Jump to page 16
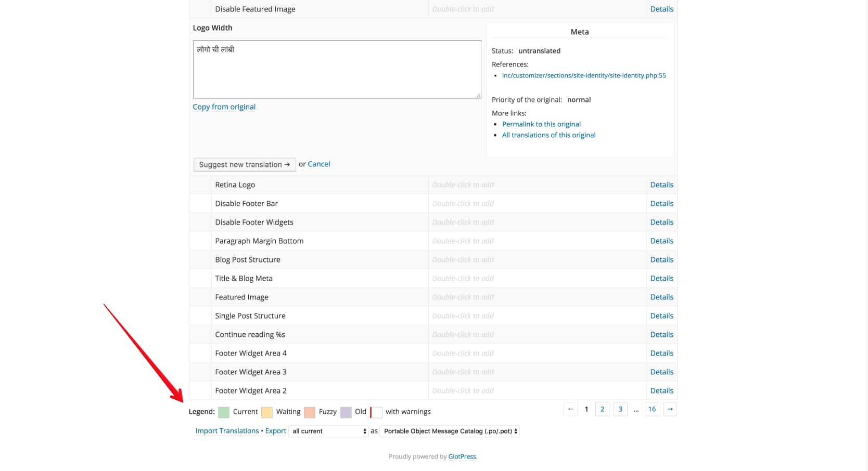The width and height of the screenshot is (868, 471). tap(652, 409)
